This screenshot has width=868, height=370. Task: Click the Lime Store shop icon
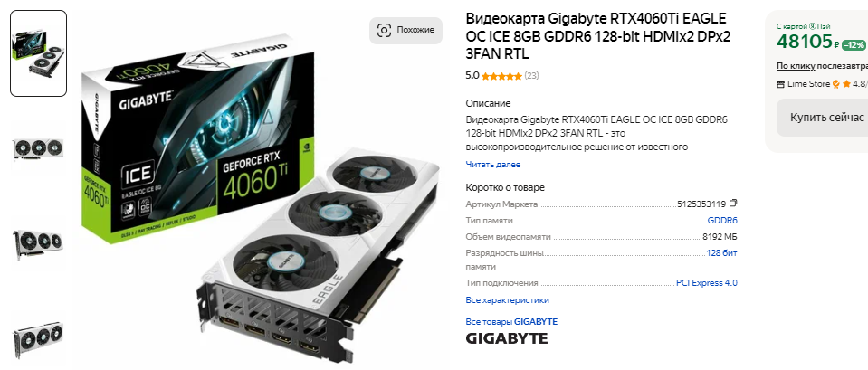(781, 84)
